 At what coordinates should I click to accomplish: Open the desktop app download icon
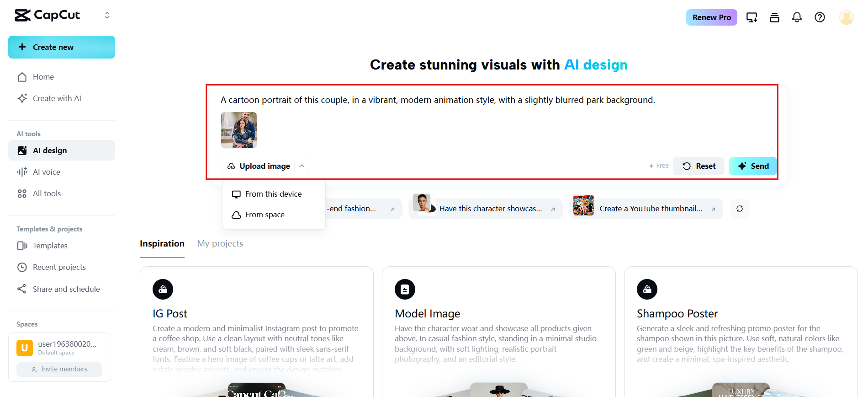[x=752, y=17]
